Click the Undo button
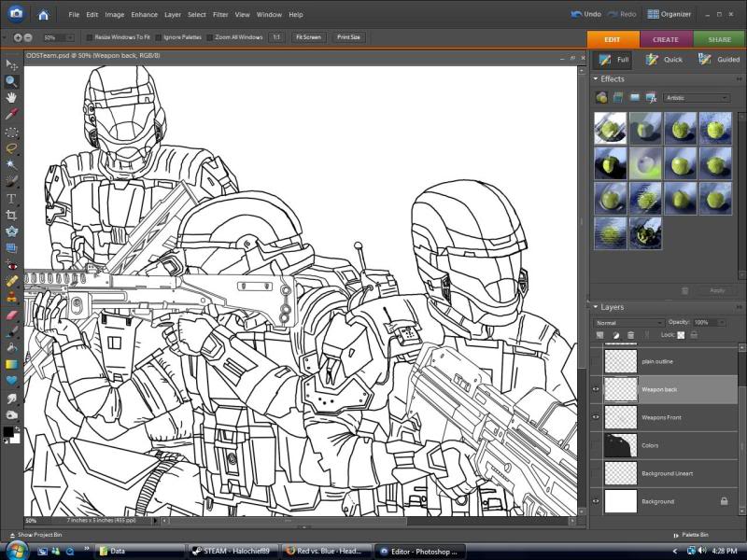This screenshot has height=560, width=747. [x=586, y=14]
